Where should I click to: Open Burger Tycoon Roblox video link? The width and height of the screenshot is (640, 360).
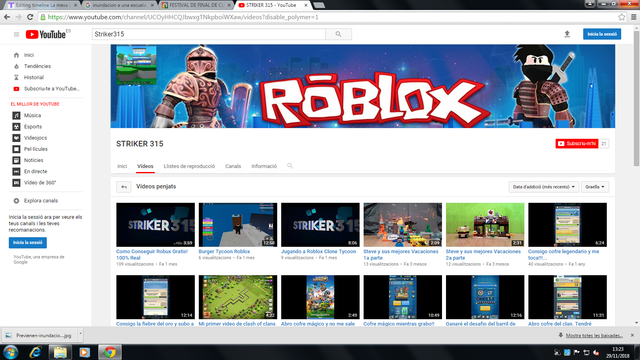[224, 252]
